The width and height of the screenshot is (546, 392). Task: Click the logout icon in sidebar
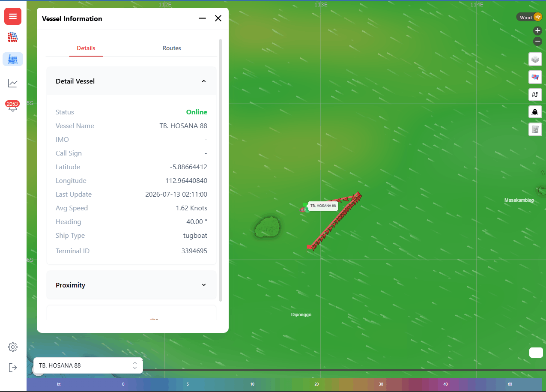[13, 368]
